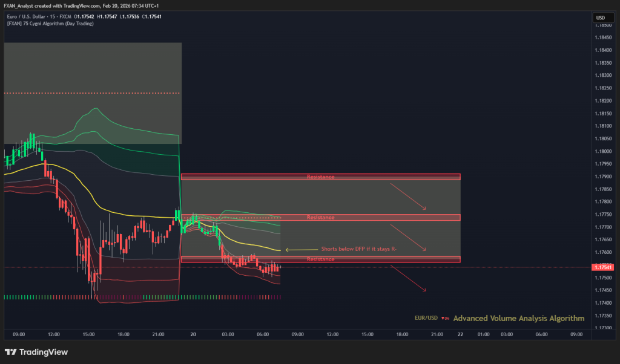Click the EUR/USD label near bottom right
This screenshot has width=620, height=364.
click(426, 318)
